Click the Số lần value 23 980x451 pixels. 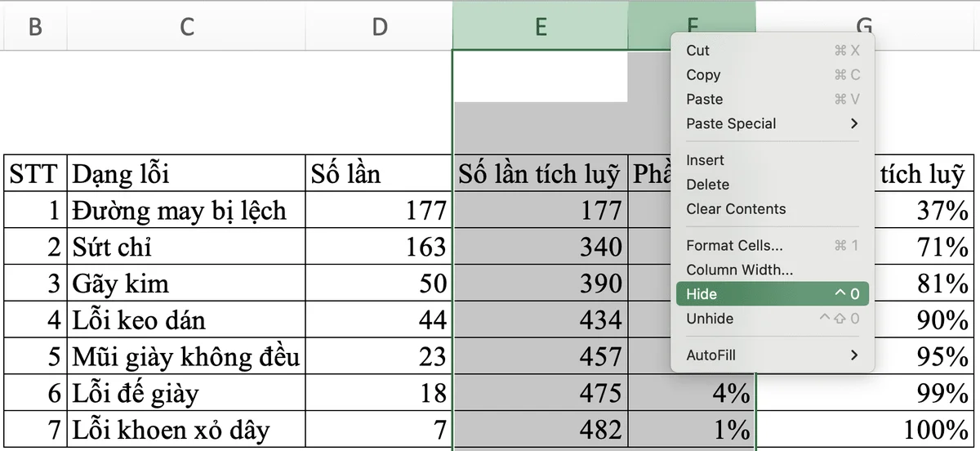(379, 356)
